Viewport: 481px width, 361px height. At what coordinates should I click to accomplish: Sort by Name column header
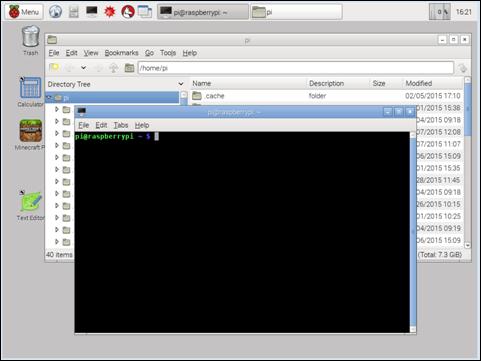248,83
